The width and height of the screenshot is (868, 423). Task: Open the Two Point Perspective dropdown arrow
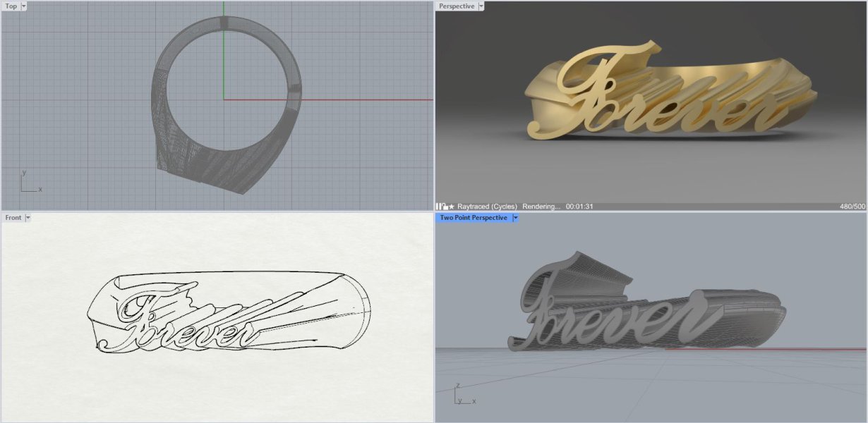515,218
